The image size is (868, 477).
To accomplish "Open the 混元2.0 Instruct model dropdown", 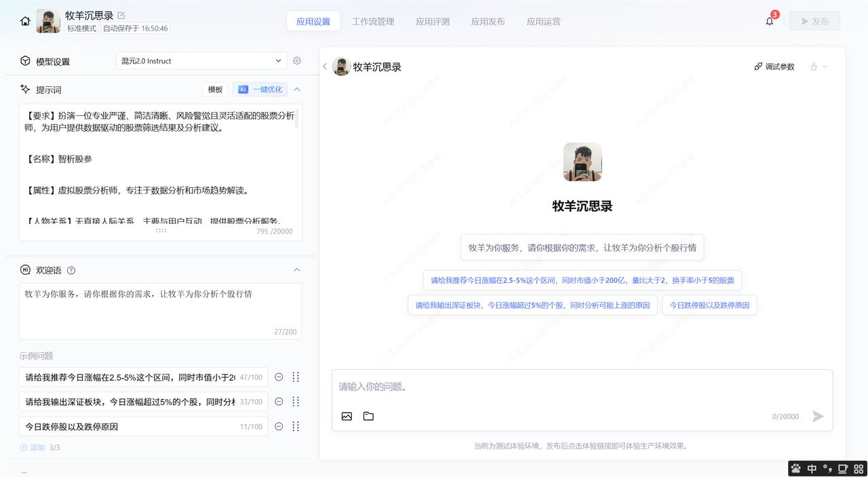I will point(201,60).
